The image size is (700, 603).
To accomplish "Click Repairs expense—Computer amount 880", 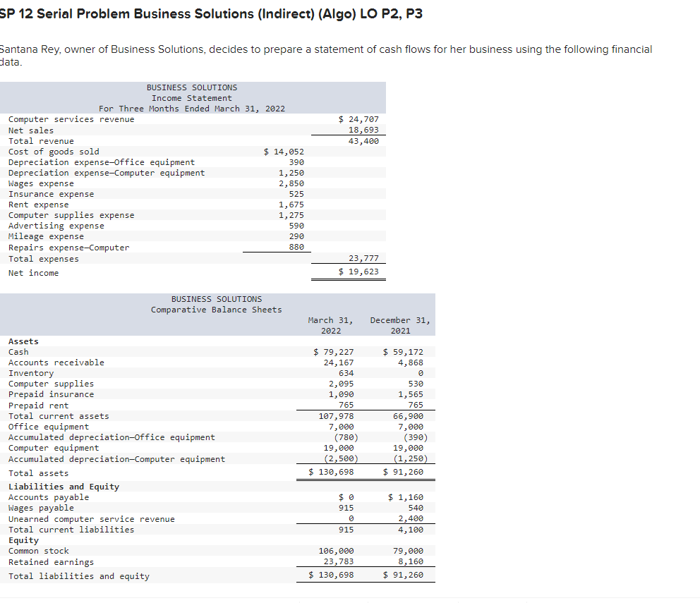I will click(x=296, y=247).
